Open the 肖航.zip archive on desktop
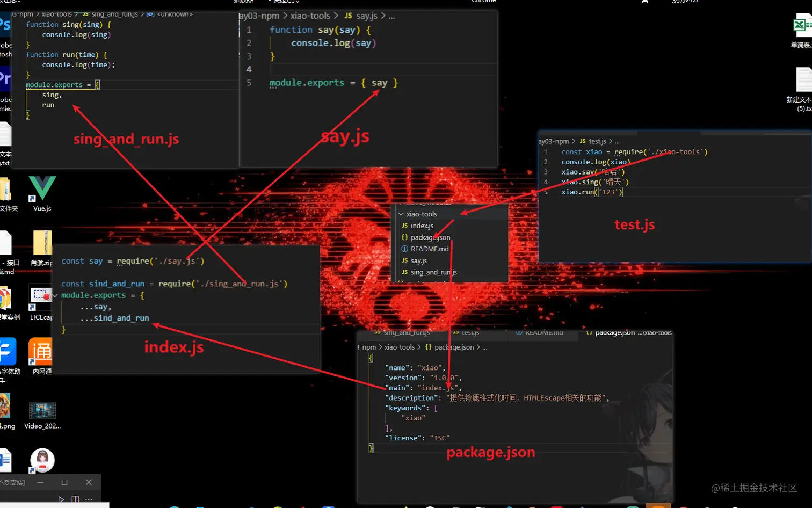Viewport: 812px width, 508px height. tap(42, 248)
